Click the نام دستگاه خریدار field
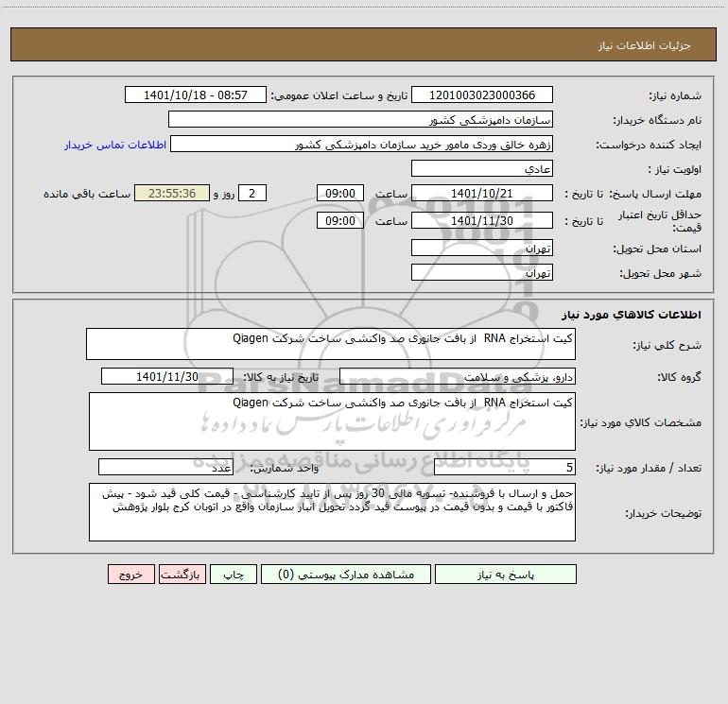Viewport: 728px width, 704px height. click(x=360, y=119)
